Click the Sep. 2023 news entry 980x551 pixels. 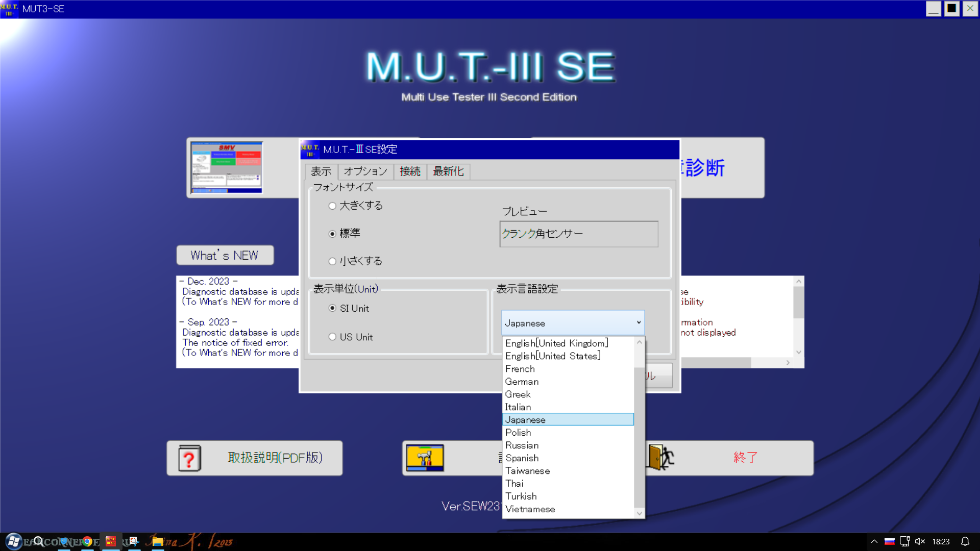coord(239,337)
